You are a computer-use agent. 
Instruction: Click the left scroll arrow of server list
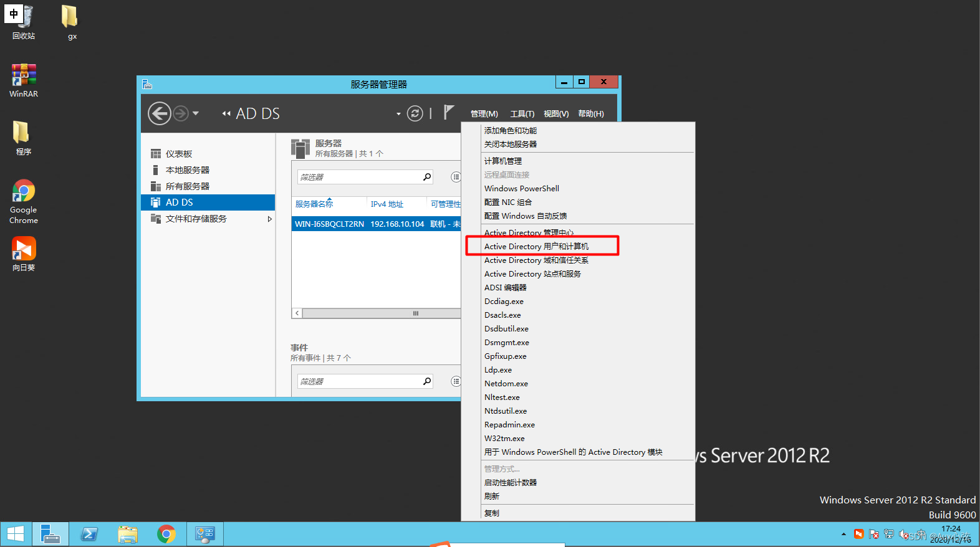tap(297, 313)
